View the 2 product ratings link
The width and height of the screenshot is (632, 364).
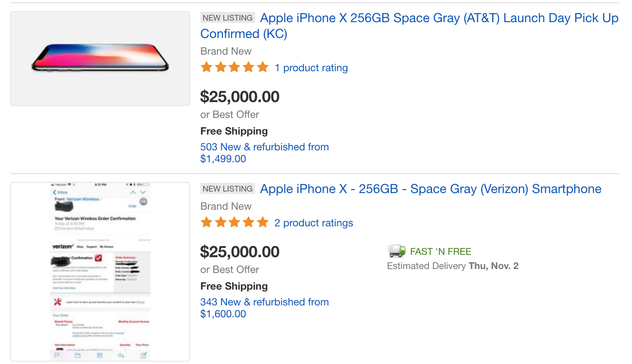point(314,223)
